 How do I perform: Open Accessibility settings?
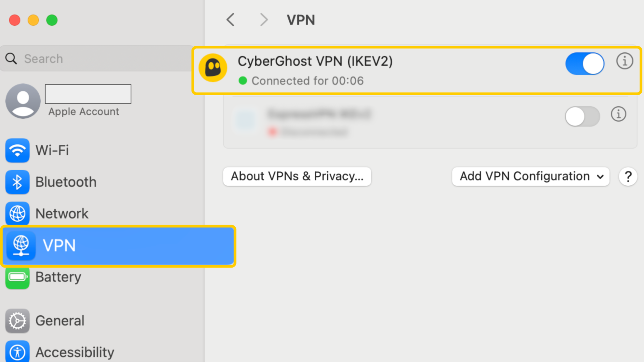coord(74,352)
